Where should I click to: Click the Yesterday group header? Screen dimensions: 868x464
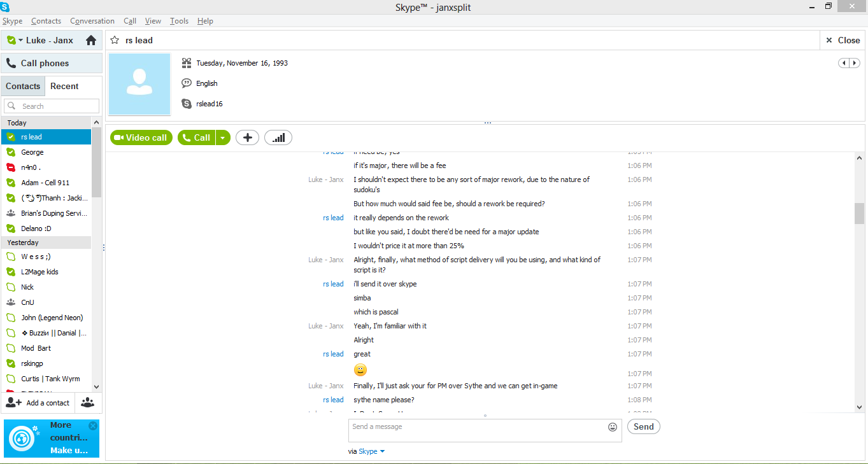46,243
